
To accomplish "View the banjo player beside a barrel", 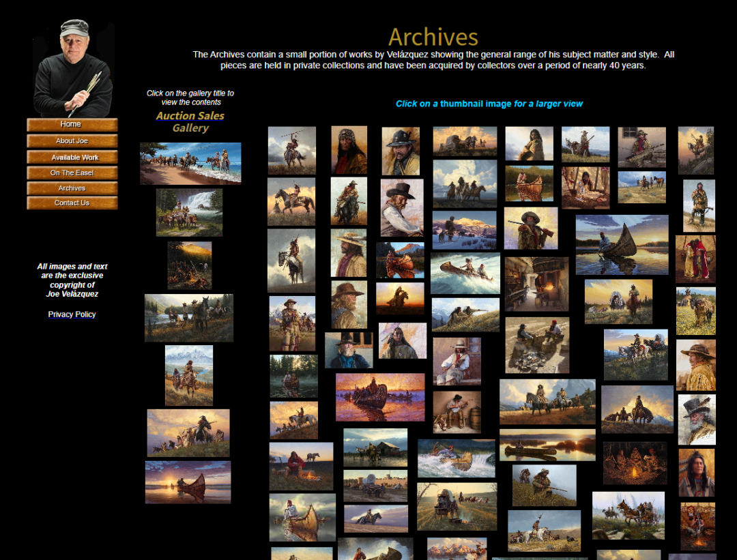I will 457,412.
